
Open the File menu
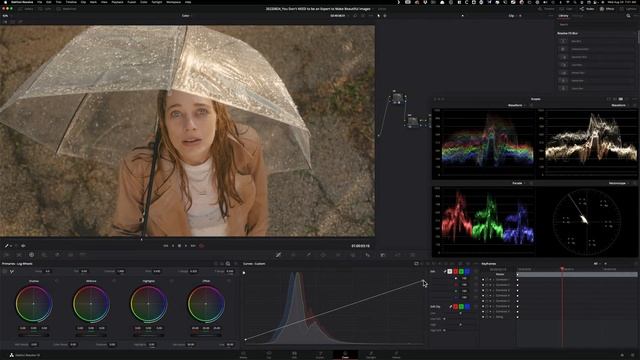click(40, 2)
